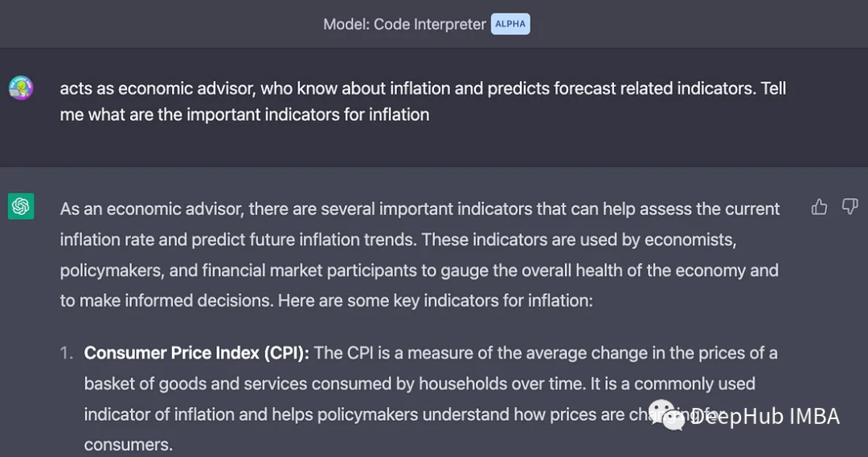This screenshot has width=868, height=457.
Task: Click the prompt line 'me what are the important indicators'
Action: coord(244,114)
